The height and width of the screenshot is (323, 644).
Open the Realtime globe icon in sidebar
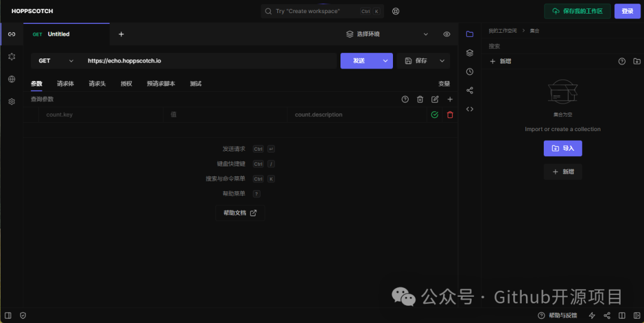pyautogui.click(x=11, y=79)
